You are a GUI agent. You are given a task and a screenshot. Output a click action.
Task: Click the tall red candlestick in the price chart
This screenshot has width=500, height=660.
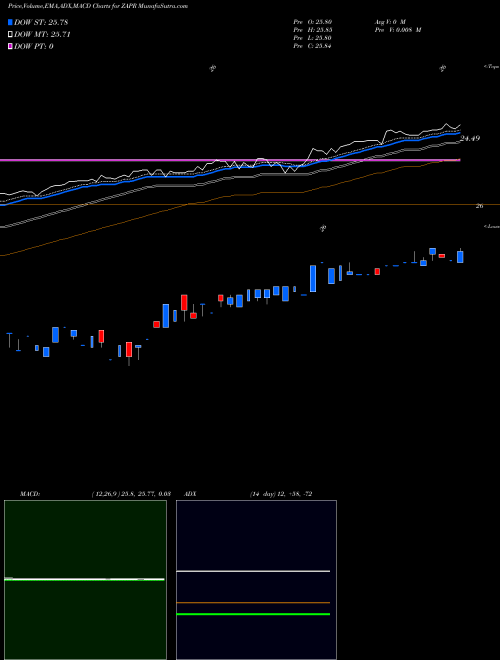point(184,303)
